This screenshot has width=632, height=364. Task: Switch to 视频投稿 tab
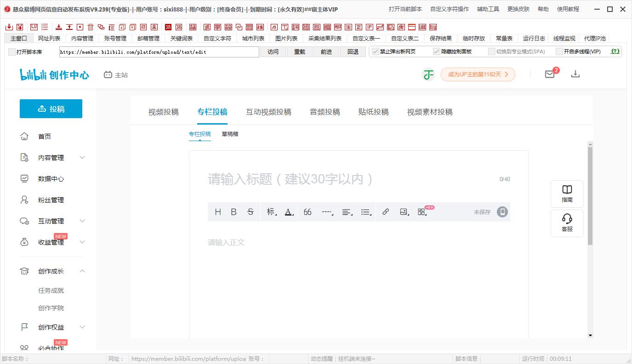click(163, 112)
